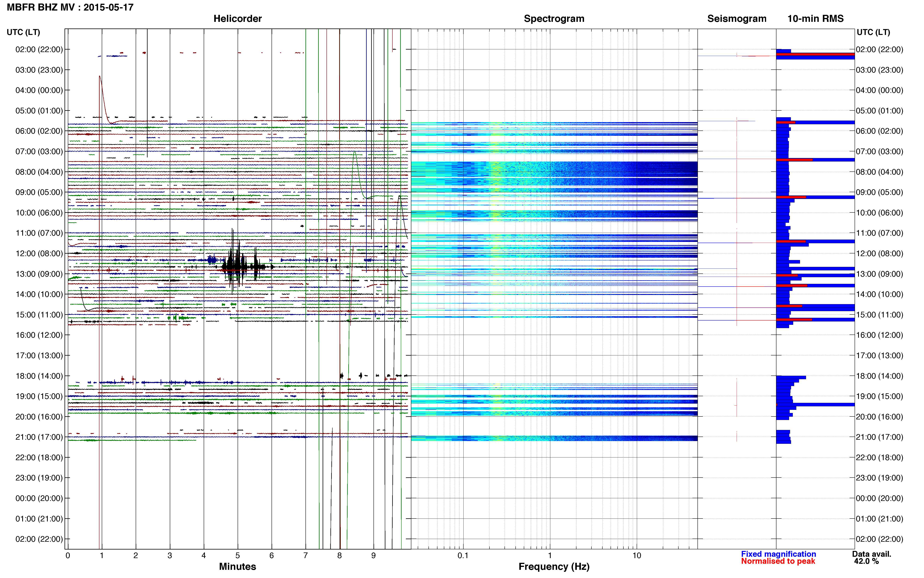The image size is (924, 578).
Task: Click right time label '09:00 (05:00)'
Action: click(879, 192)
